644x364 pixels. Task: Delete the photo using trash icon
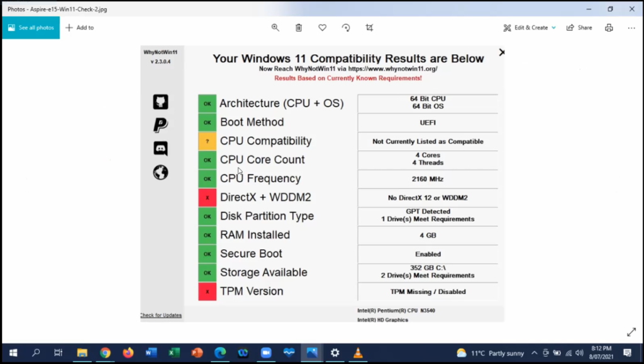coord(299,28)
